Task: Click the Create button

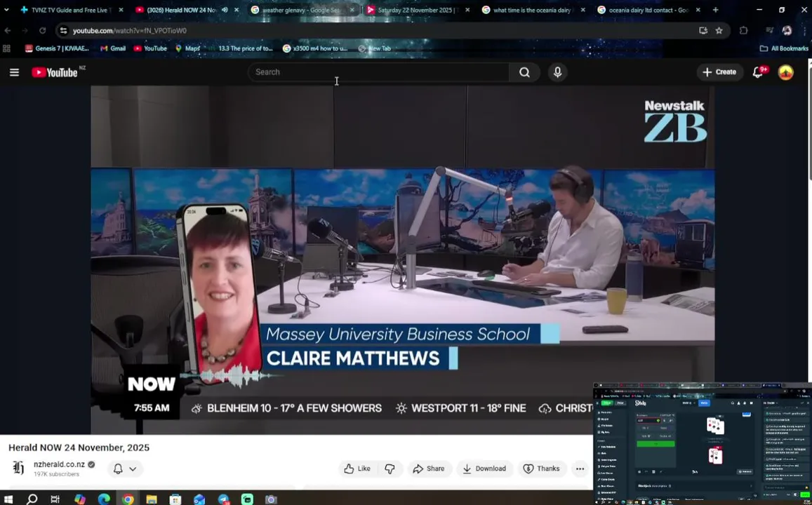Action: pyautogui.click(x=719, y=72)
